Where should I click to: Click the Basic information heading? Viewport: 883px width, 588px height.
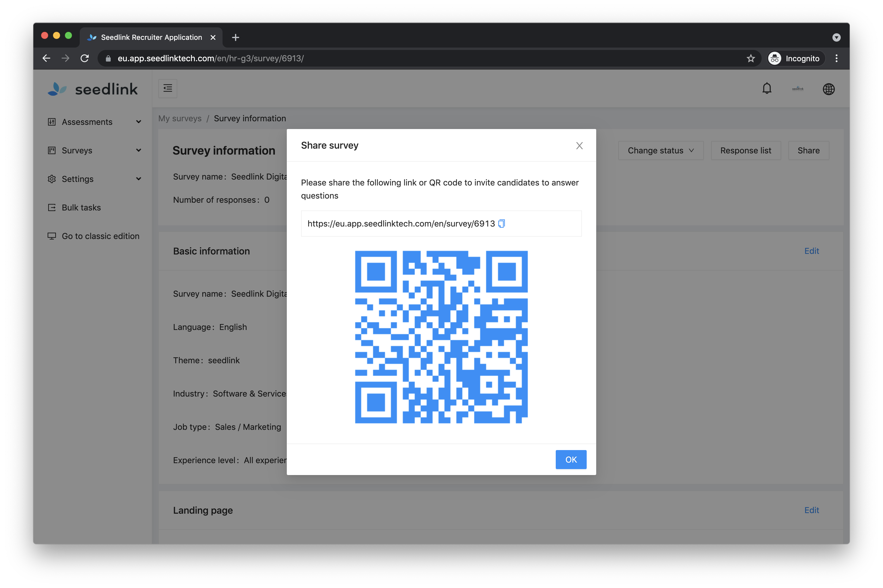tap(211, 251)
